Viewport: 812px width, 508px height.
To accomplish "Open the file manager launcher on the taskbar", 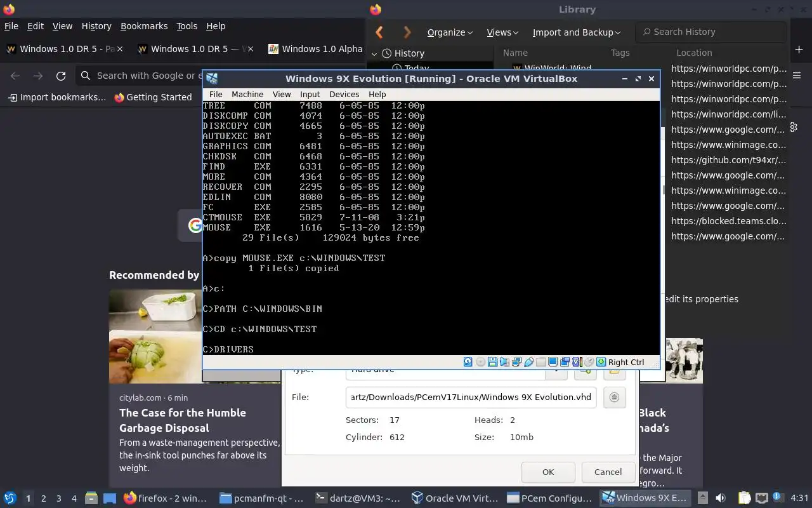I will pyautogui.click(x=91, y=498).
